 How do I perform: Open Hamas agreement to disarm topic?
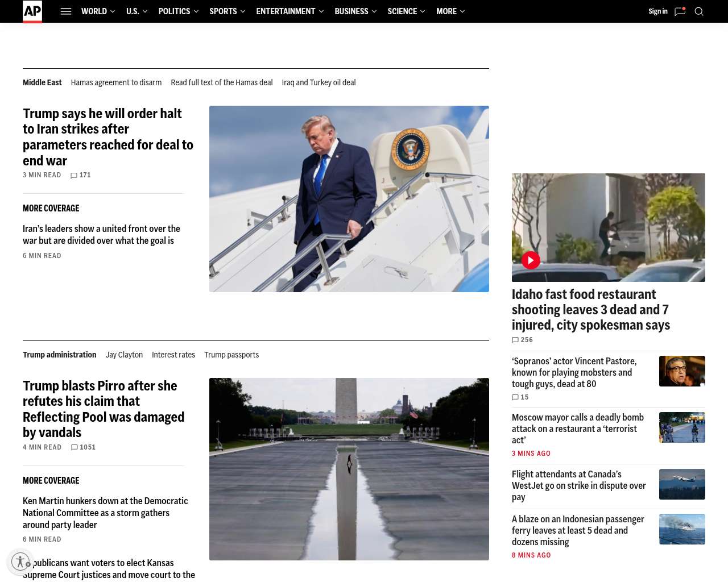(116, 82)
